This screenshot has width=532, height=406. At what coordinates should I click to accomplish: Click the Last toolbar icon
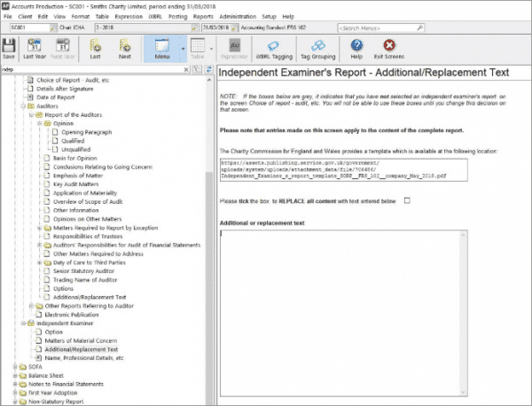point(94,47)
